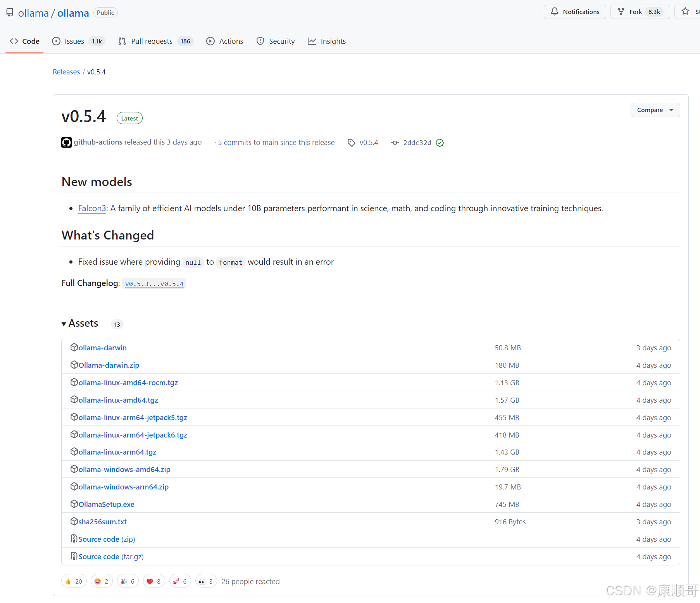
Task: Click the repository icon beside ollama/ollama
Action: 10,13
